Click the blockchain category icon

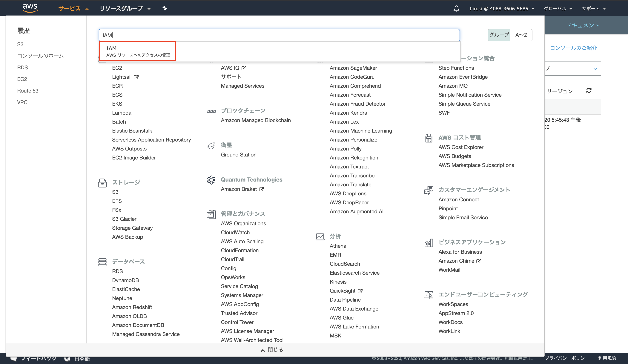tap(211, 111)
